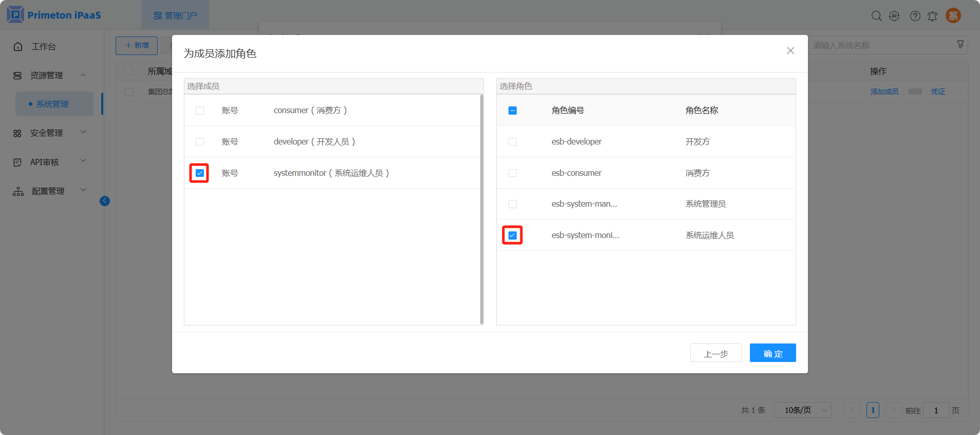980x435 pixels.
Task: Close the add role dialog with X
Action: [790, 50]
